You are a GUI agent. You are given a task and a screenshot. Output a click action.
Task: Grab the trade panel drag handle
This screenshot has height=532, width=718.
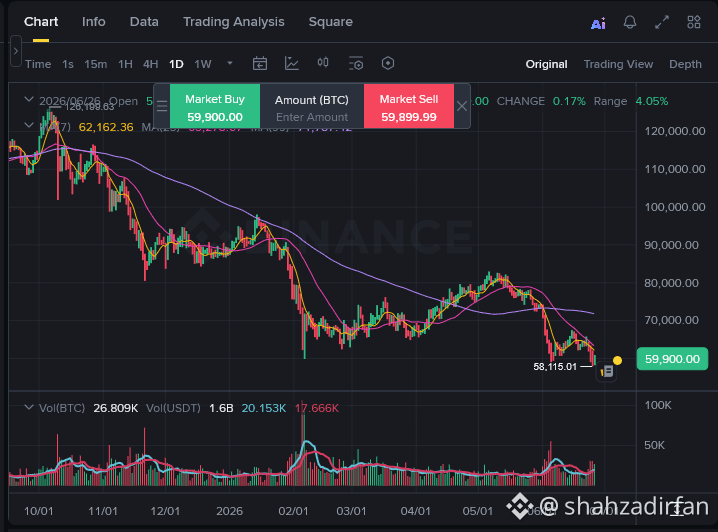pos(162,107)
